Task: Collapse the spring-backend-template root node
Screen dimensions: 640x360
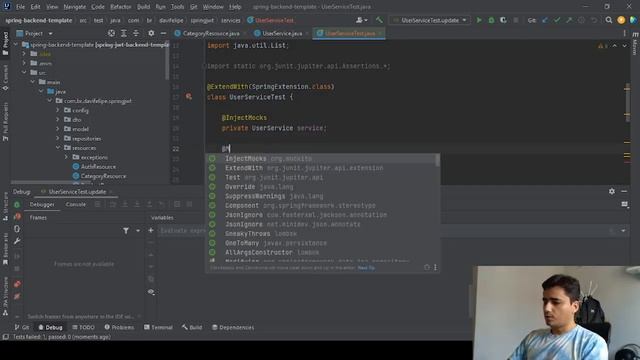Action: 16,44
